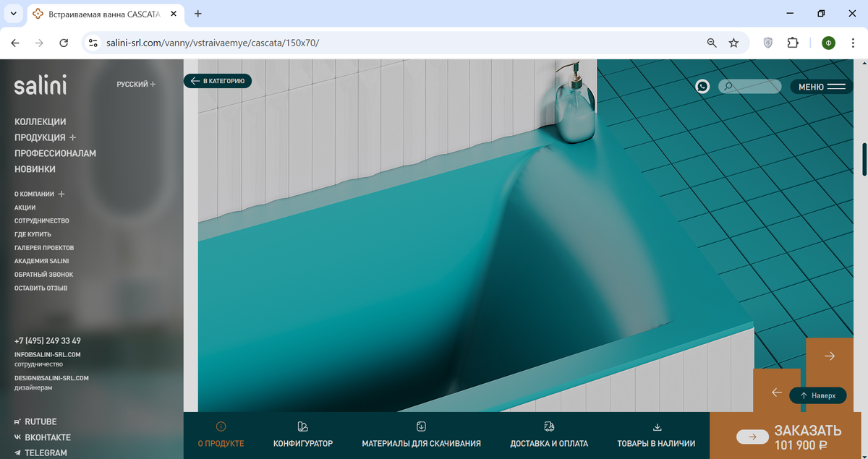
Task: Open the Оставить отзыв link
Action: pyautogui.click(x=41, y=288)
